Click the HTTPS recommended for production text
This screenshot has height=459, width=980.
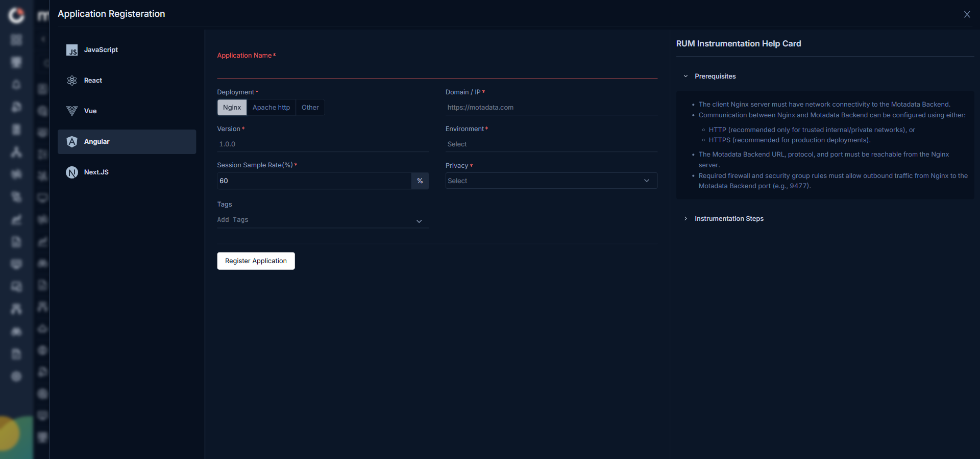pos(790,140)
